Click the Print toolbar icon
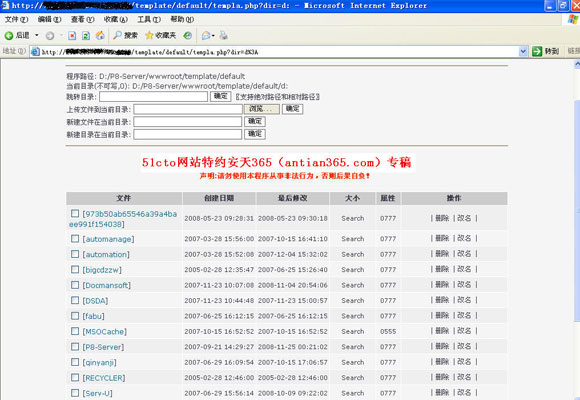 pos(223,36)
